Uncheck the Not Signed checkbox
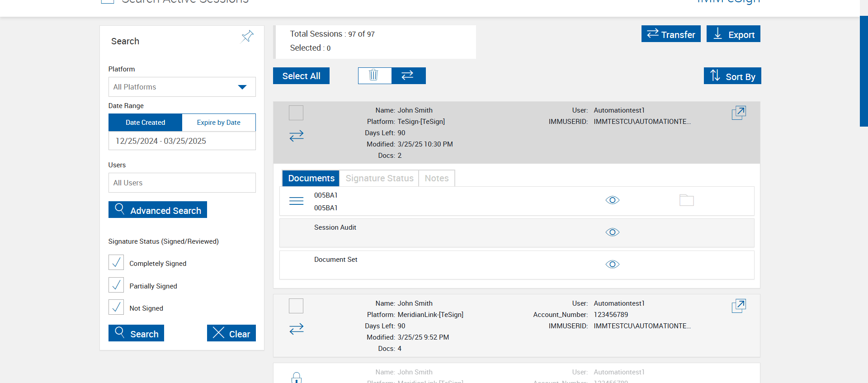 click(x=116, y=307)
